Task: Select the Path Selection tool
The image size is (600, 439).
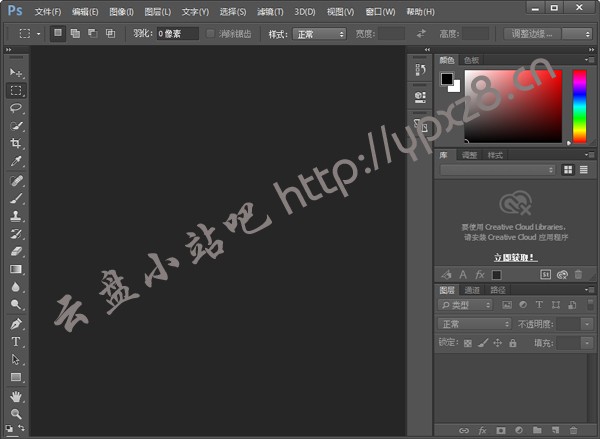Action: point(16,360)
